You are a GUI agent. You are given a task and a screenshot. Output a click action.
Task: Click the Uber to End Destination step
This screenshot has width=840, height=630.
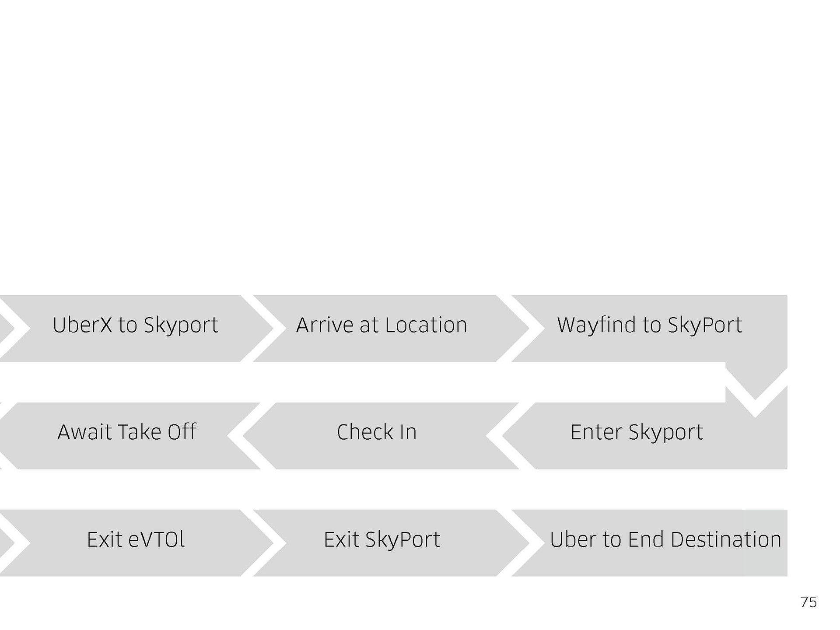coord(665,540)
